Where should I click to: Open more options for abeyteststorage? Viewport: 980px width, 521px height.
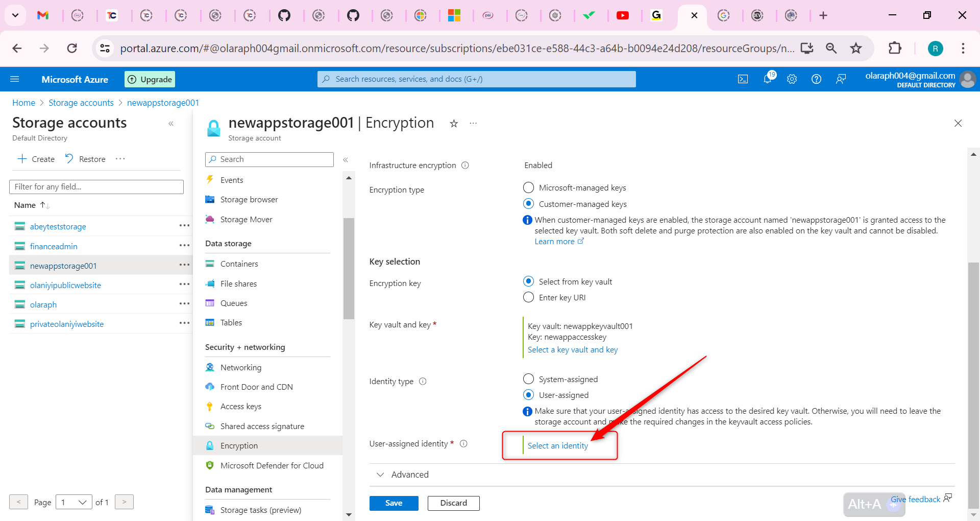(184, 225)
